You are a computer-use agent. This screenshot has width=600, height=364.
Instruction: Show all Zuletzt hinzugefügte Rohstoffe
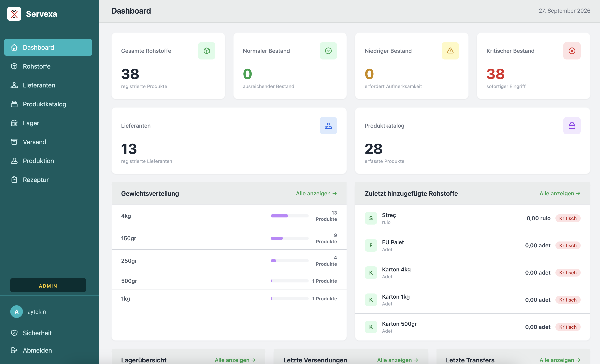[x=560, y=194]
